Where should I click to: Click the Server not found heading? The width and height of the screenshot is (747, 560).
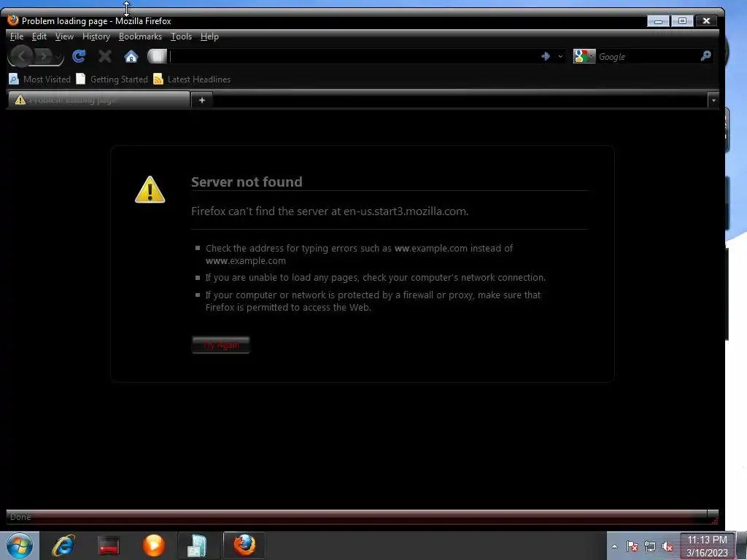(247, 182)
